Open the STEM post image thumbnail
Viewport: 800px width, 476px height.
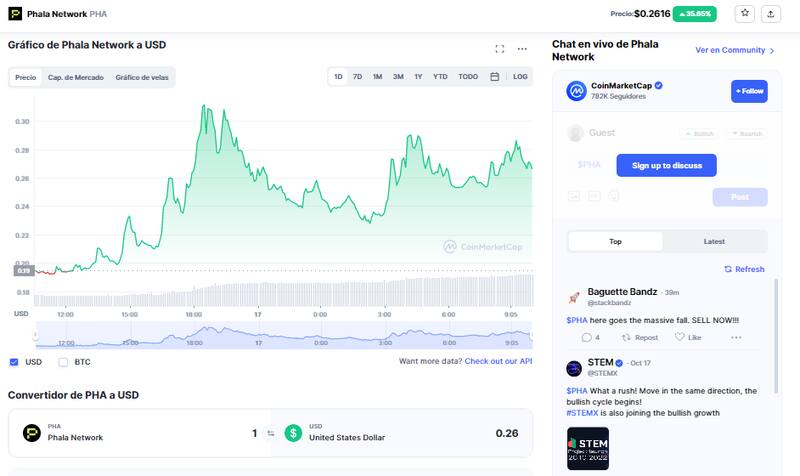click(x=588, y=449)
